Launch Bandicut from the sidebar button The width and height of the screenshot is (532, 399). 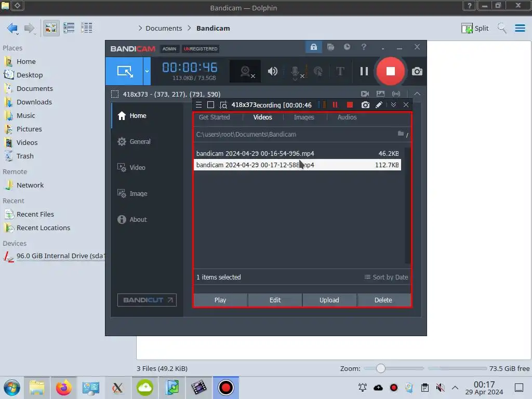147,300
